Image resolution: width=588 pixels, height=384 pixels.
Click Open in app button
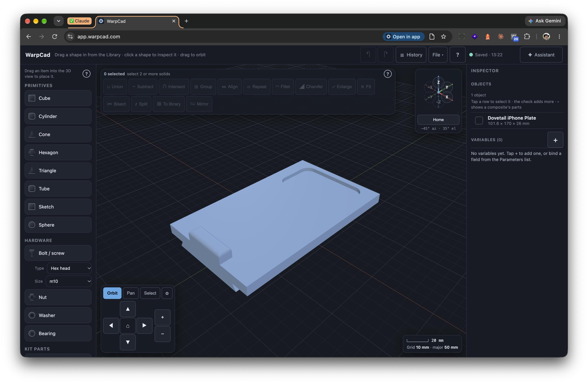point(404,37)
